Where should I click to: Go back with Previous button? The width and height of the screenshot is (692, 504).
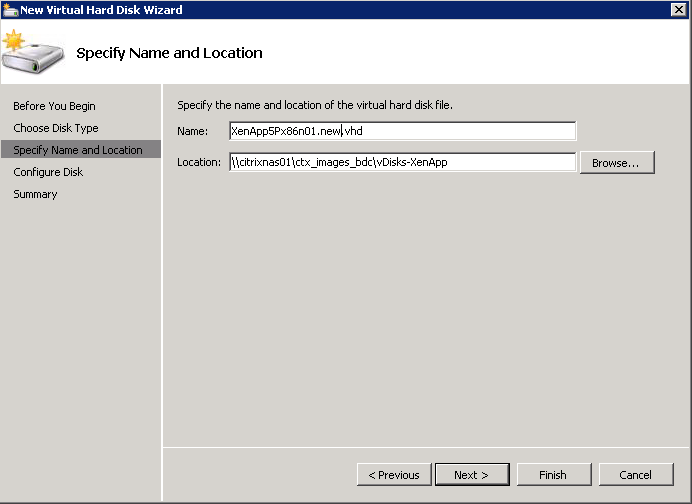pos(394,475)
